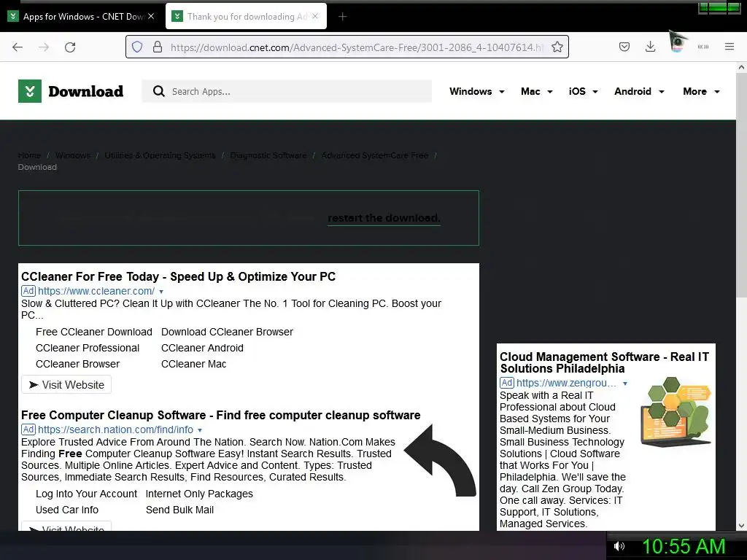The height and width of the screenshot is (560, 747).
Task: Open Advanced SystemCare Free breadcrumb
Action: point(374,155)
